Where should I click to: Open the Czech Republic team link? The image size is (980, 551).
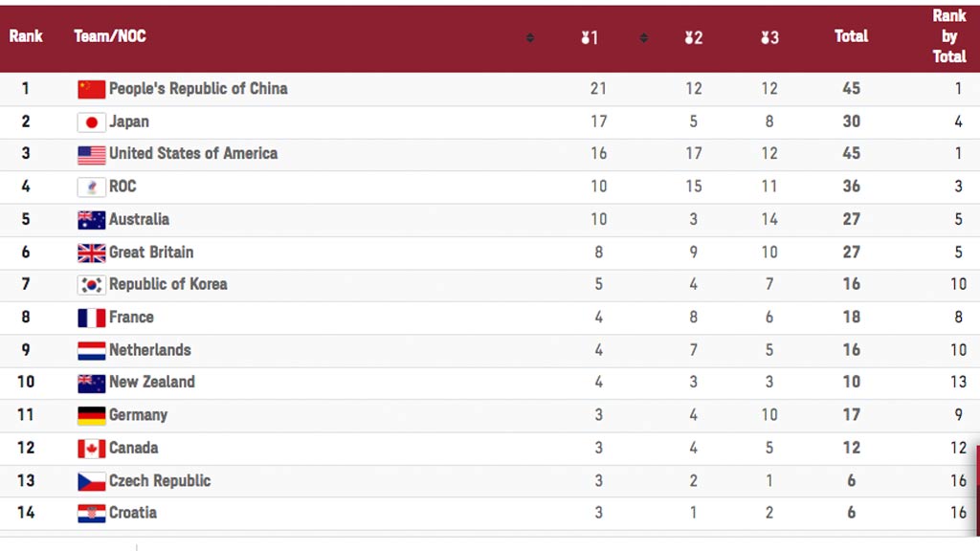160,480
